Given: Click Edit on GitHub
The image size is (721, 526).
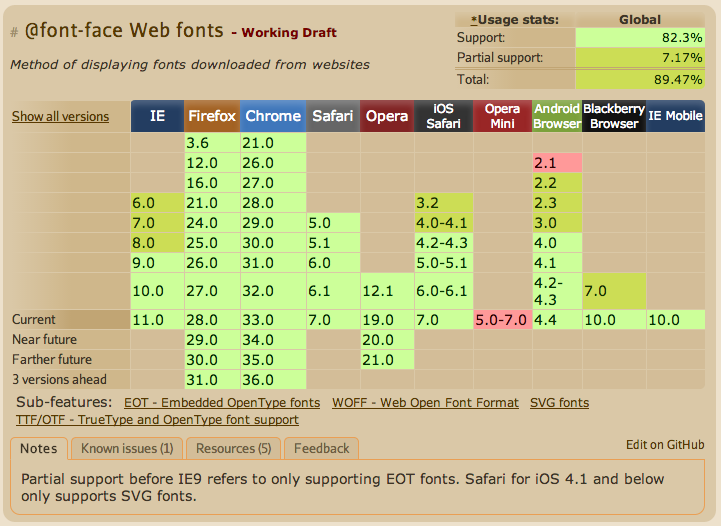Looking at the screenshot, I should [665, 445].
